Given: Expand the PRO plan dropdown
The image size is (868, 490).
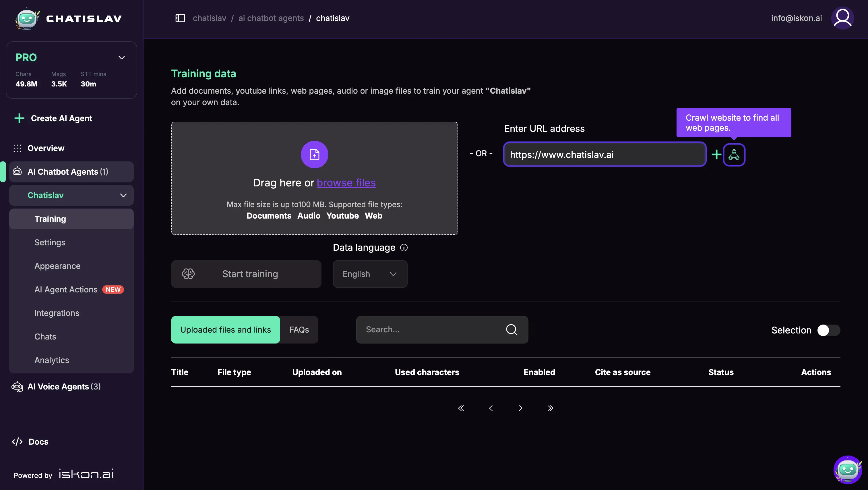Looking at the screenshot, I should point(122,58).
